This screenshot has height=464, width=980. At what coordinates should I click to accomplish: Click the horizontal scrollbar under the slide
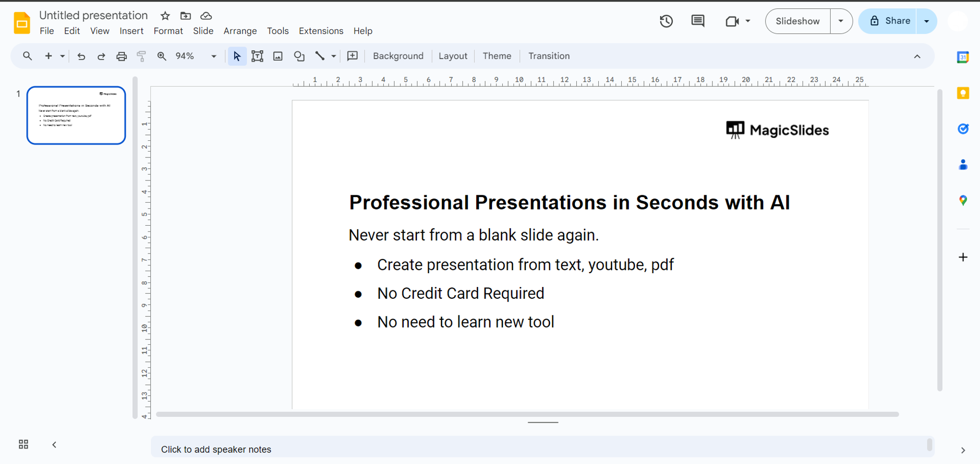[527, 414]
